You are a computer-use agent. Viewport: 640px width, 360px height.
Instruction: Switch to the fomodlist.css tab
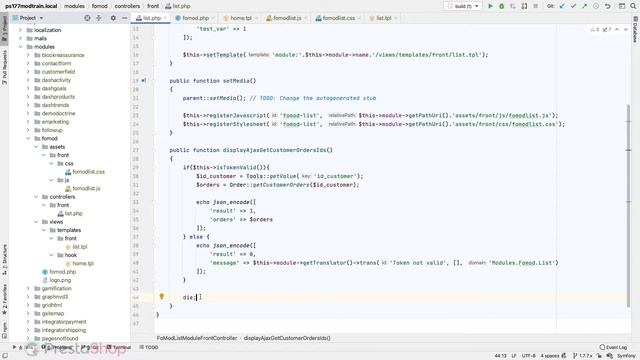[x=338, y=18]
